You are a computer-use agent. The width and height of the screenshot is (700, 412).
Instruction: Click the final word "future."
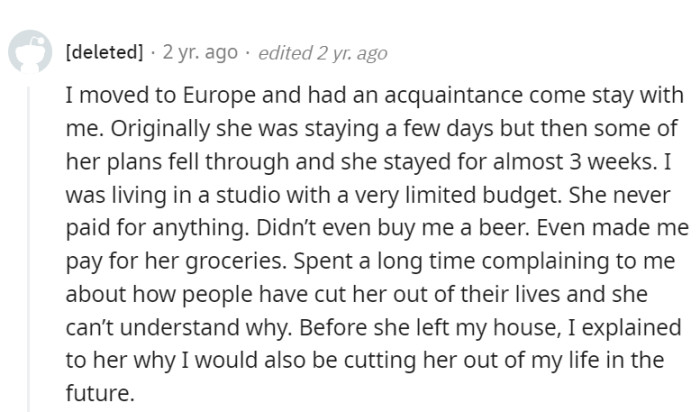[100, 394]
